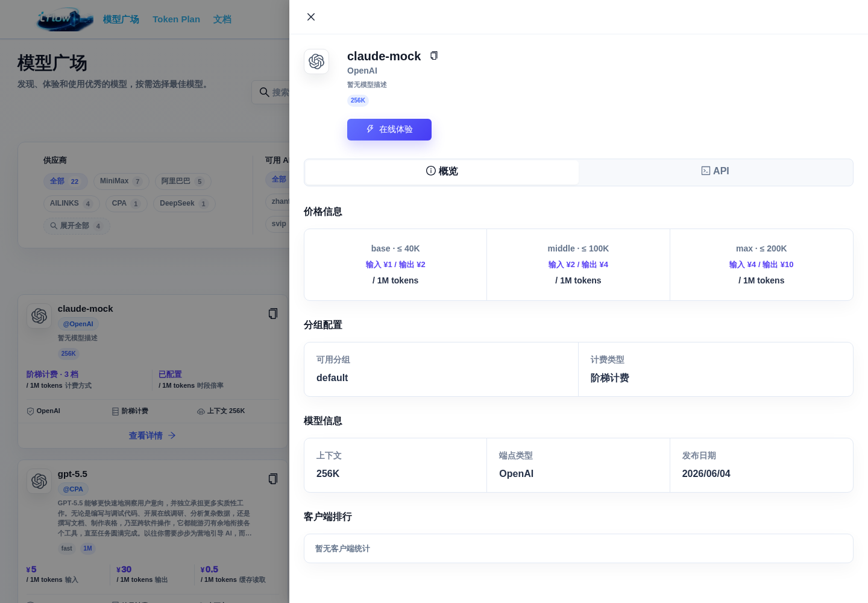Image resolution: width=868 pixels, height=603 pixels.
Task: Open the 文档 docs page
Action: point(222,19)
